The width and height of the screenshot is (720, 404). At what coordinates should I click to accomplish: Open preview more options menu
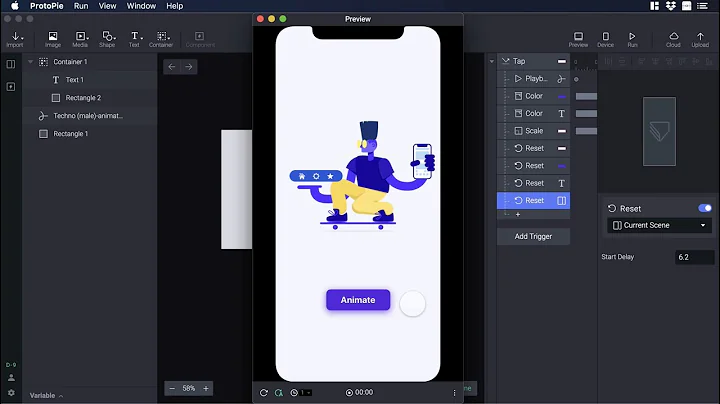(x=454, y=393)
